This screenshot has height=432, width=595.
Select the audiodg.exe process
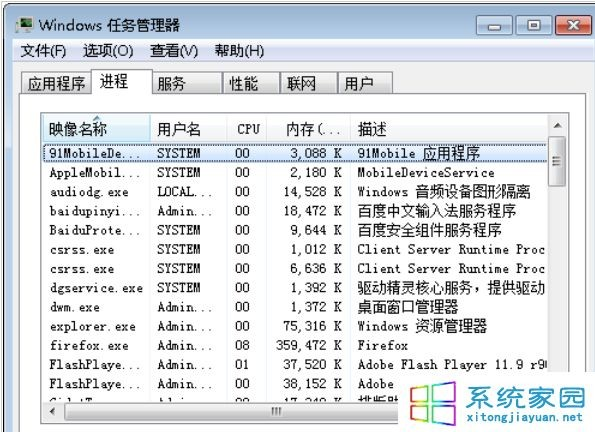[x=295, y=192]
